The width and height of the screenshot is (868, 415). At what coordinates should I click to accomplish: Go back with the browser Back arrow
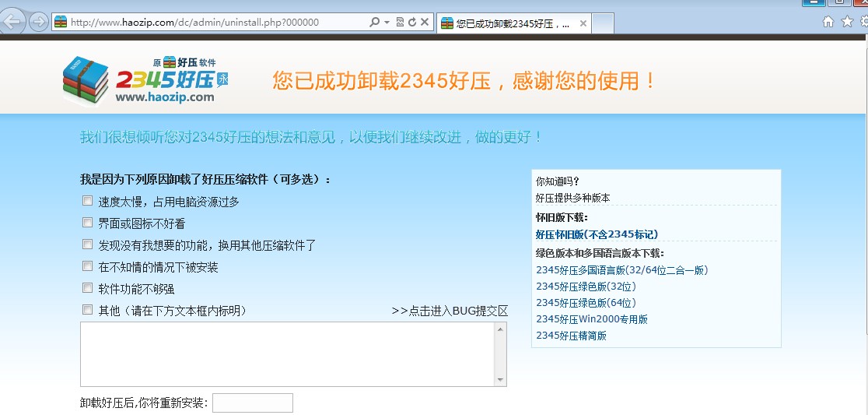coord(12,22)
